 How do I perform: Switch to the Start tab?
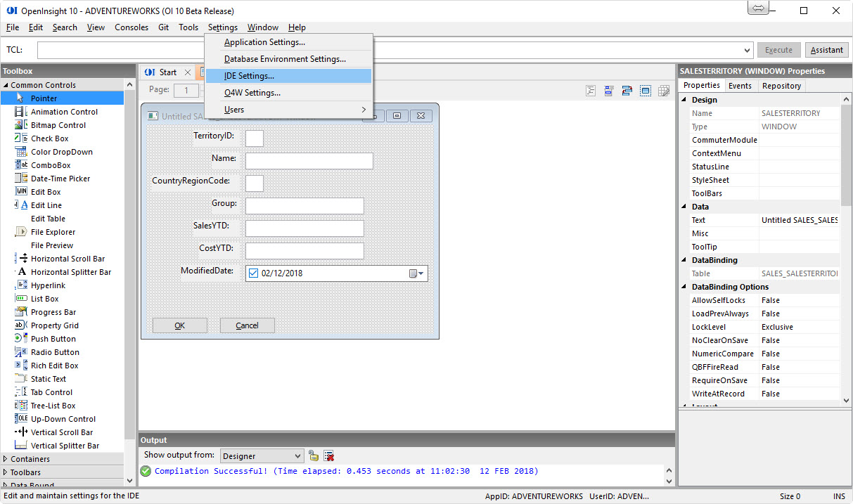tap(167, 72)
